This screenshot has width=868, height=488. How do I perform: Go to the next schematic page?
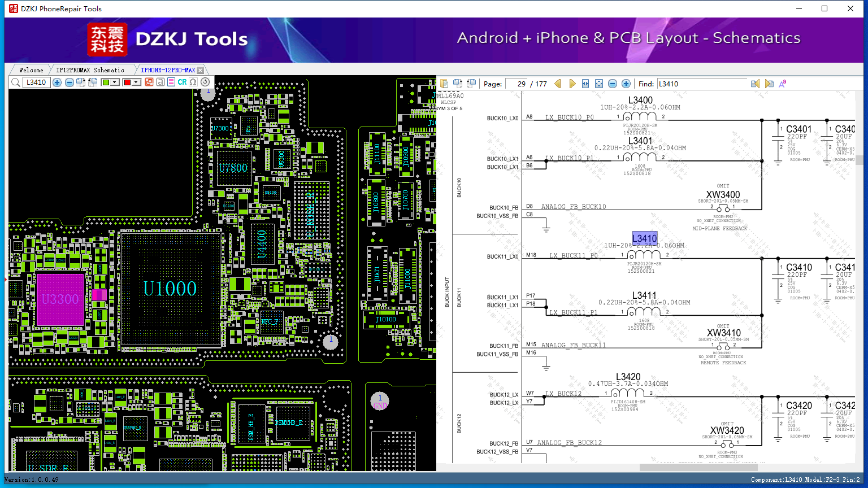point(572,84)
